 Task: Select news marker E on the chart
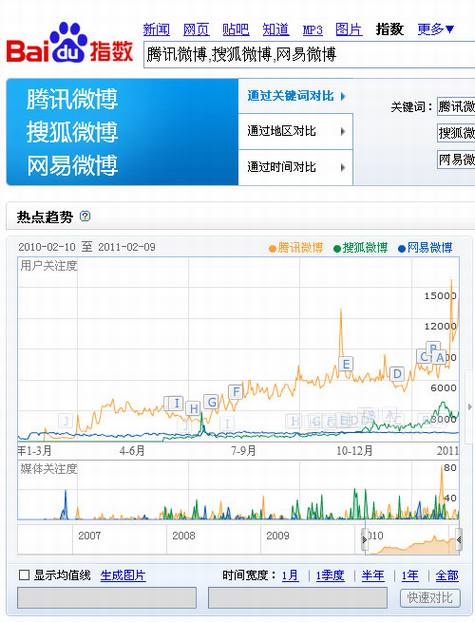coord(346,364)
